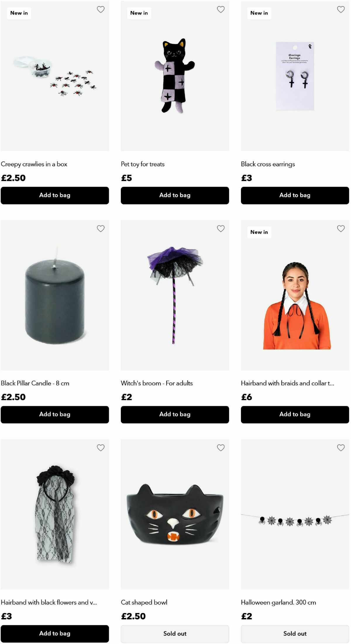Viewport: 351px width, 644px height.
Task: Add Witch's broom to bag
Action: 175,415
